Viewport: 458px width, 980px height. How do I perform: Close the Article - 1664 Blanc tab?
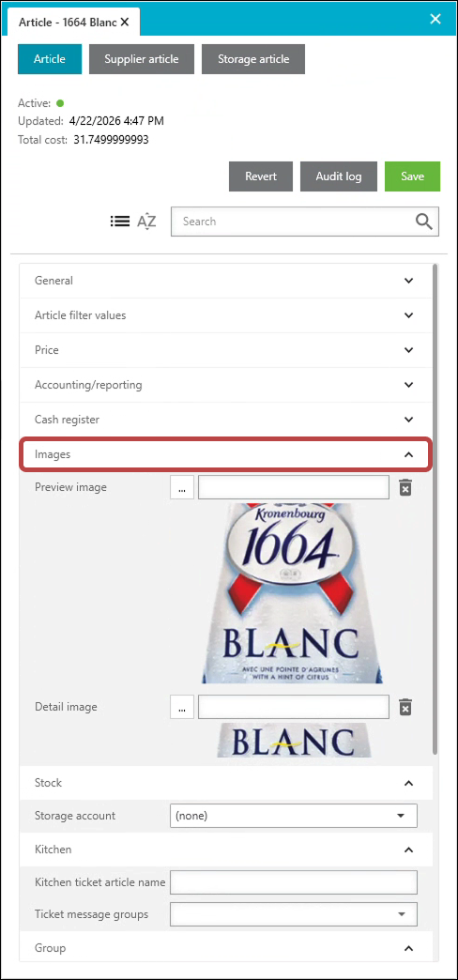[124, 22]
